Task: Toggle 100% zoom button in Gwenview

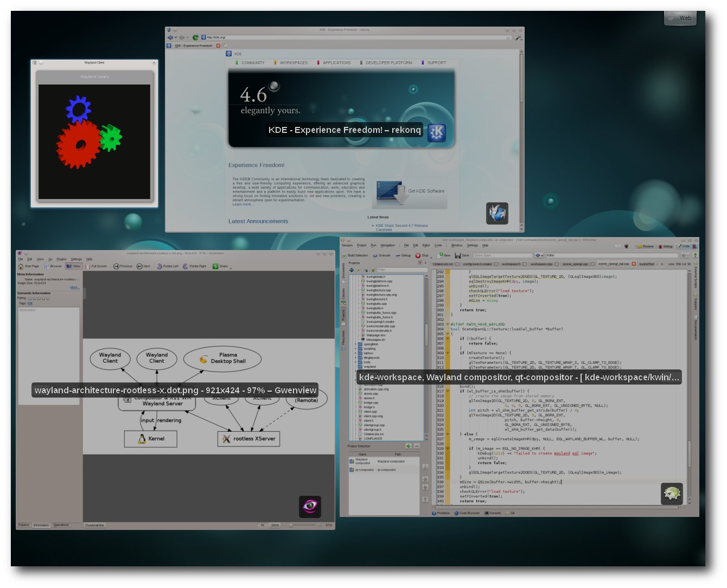Action: pos(275,525)
